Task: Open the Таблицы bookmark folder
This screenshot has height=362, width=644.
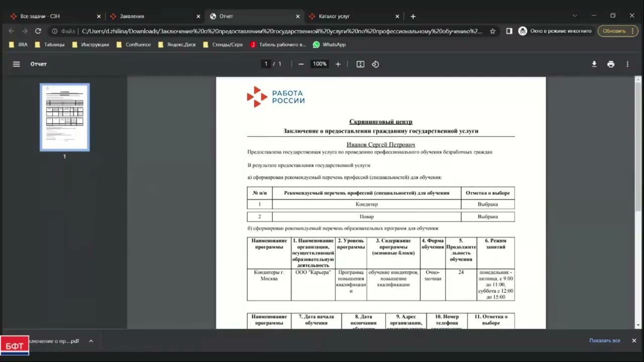Action: [50, 44]
